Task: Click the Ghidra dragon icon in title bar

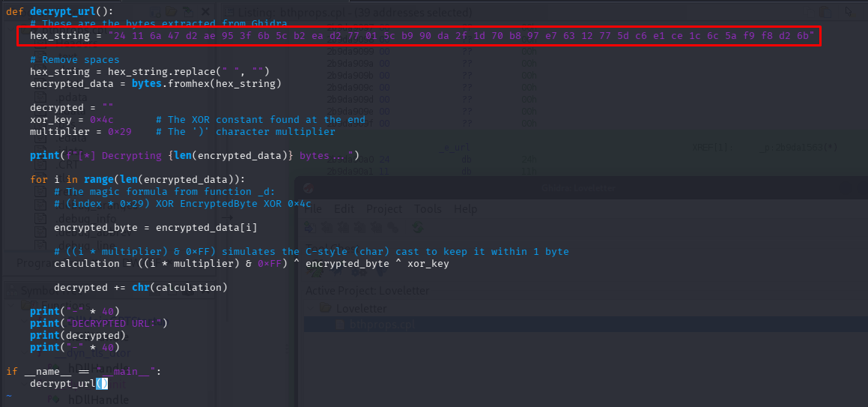Action: coord(309,187)
